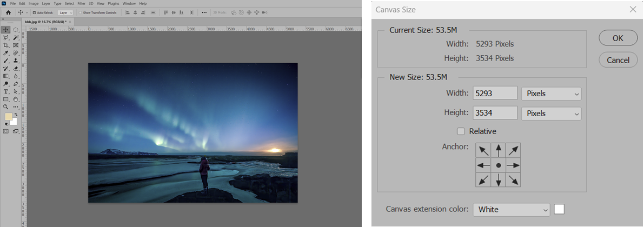Image resolution: width=644 pixels, height=227 pixels.
Task: Swap foreground and background colors
Action: click(16, 115)
